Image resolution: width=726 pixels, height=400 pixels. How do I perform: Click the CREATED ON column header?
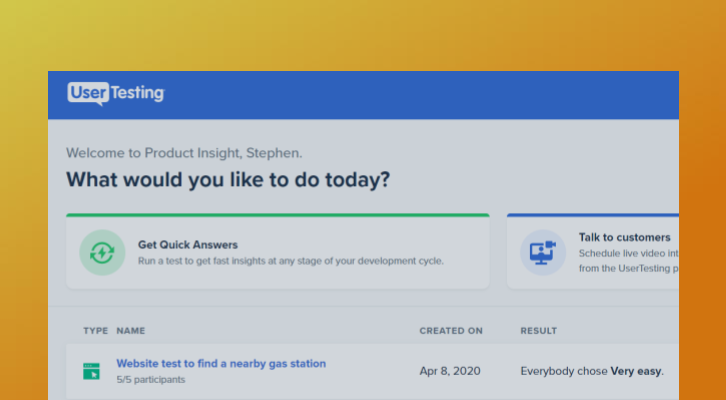coord(451,331)
